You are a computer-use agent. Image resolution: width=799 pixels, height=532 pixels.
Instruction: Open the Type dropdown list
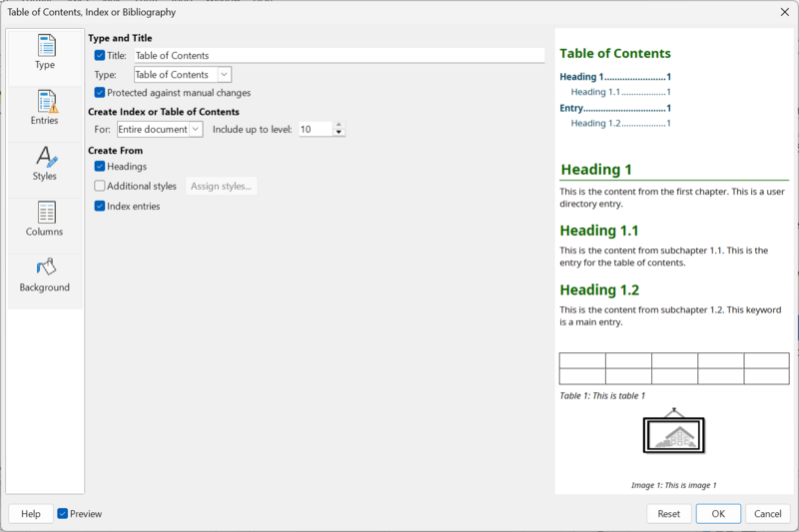pos(183,74)
